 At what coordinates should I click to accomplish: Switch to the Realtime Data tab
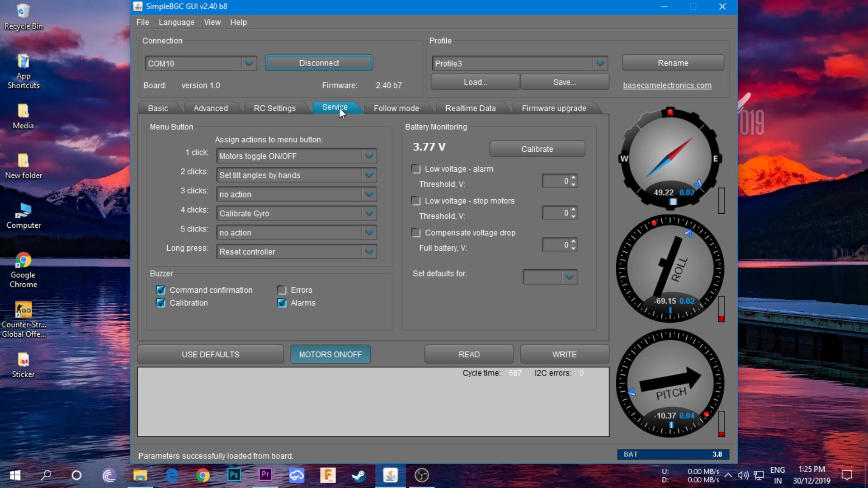click(x=470, y=108)
